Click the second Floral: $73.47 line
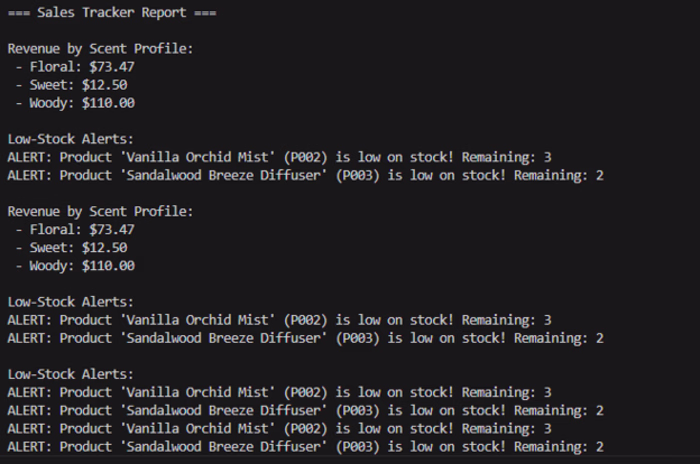The height and width of the screenshot is (464, 700). 75,230
